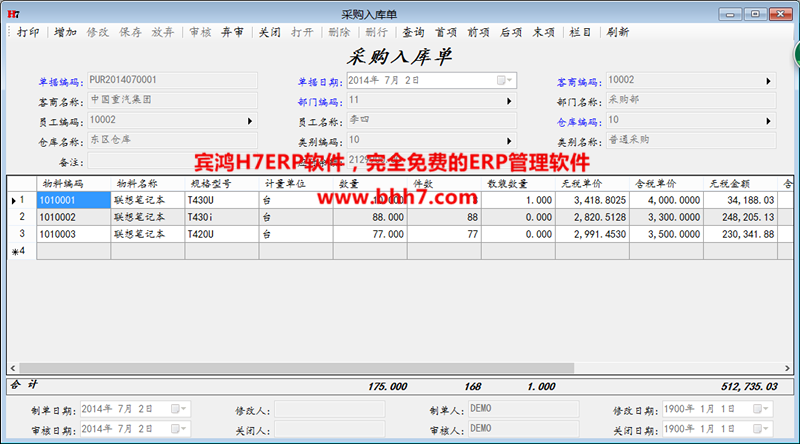The height and width of the screenshot is (444, 800).
Task: Click the 删行 delete row toolbar button
Action: [377, 32]
